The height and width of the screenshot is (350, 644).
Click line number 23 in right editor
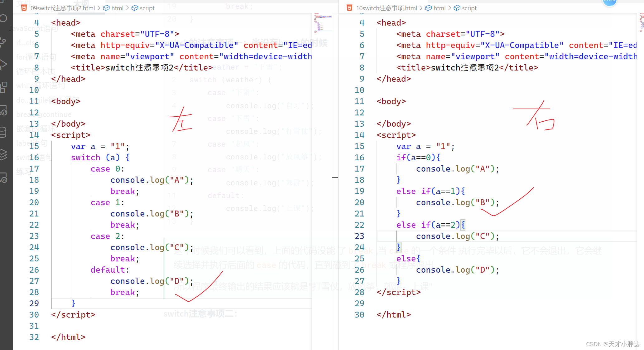coord(359,236)
